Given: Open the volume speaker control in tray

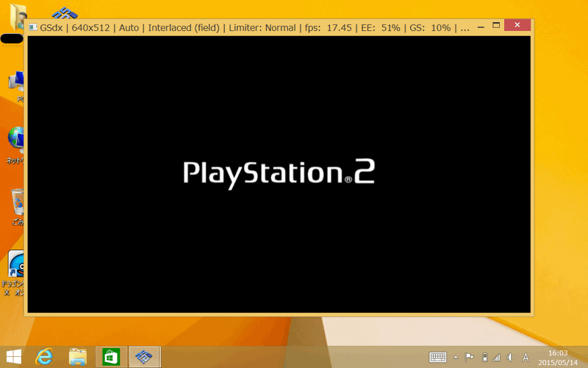Looking at the screenshot, I should (x=510, y=357).
